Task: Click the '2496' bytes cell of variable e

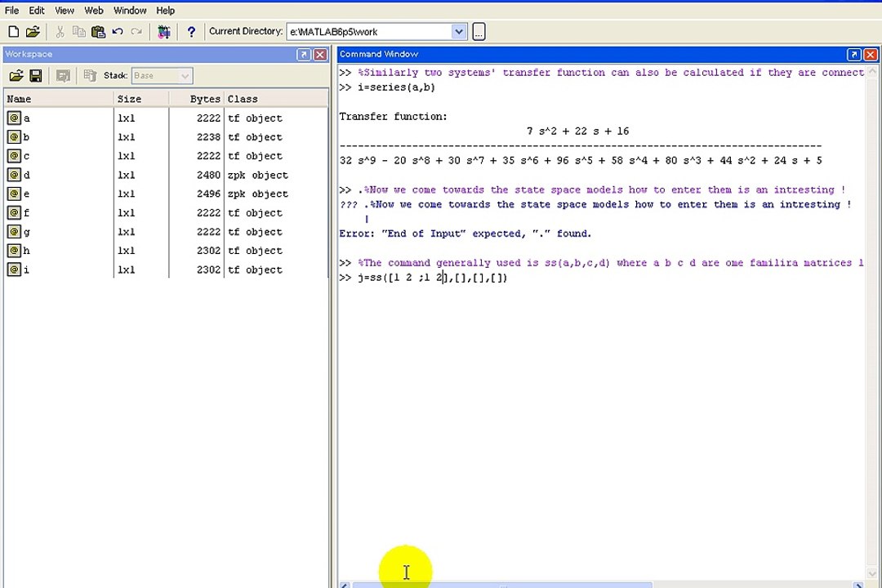Action: pyautogui.click(x=208, y=194)
